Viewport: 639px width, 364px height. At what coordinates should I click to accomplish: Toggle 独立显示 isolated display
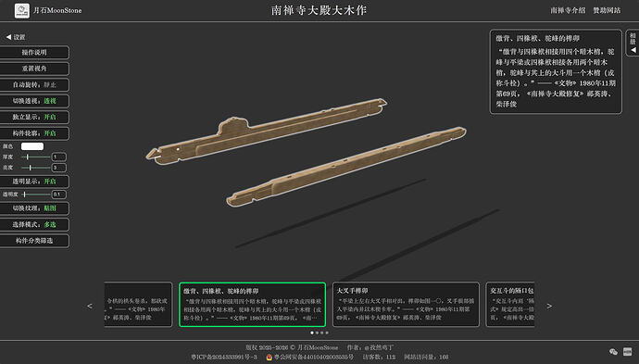pyautogui.click(x=34, y=117)
